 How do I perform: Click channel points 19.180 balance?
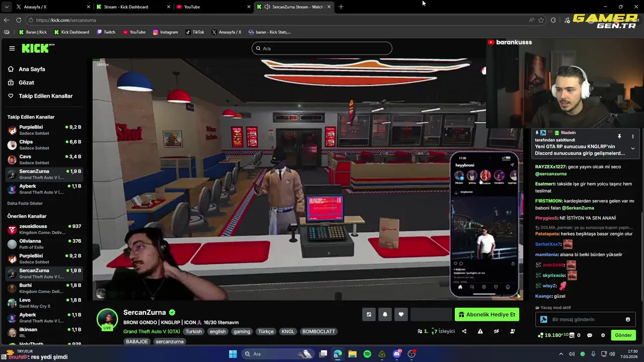pos(553,335)
